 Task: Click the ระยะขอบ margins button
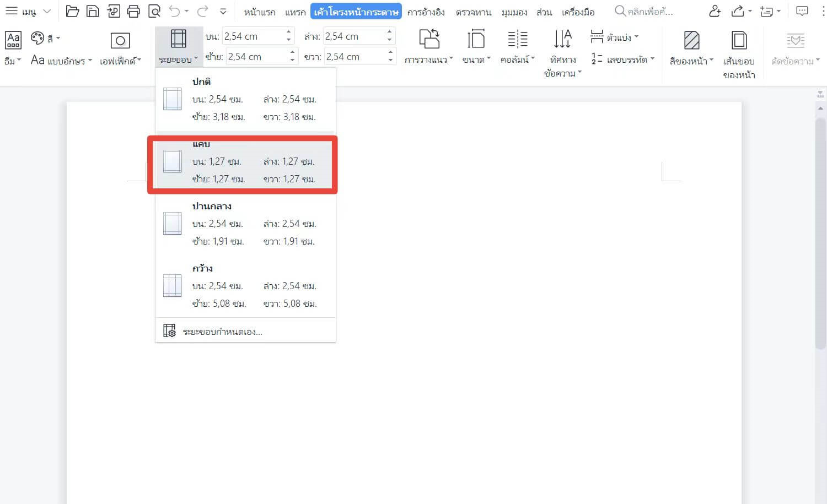pos(178,47)
